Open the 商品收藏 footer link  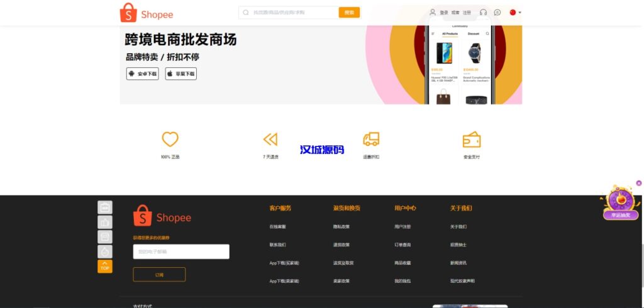402,263
